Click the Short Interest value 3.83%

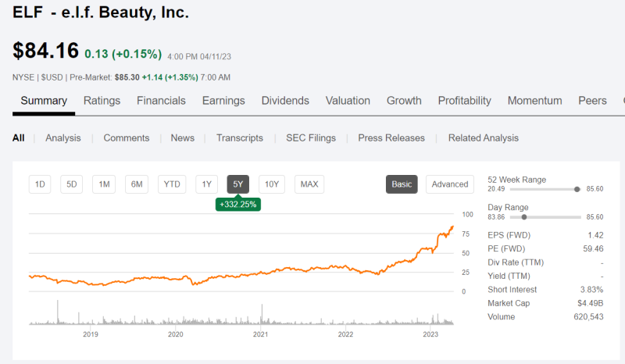(592, 290)
